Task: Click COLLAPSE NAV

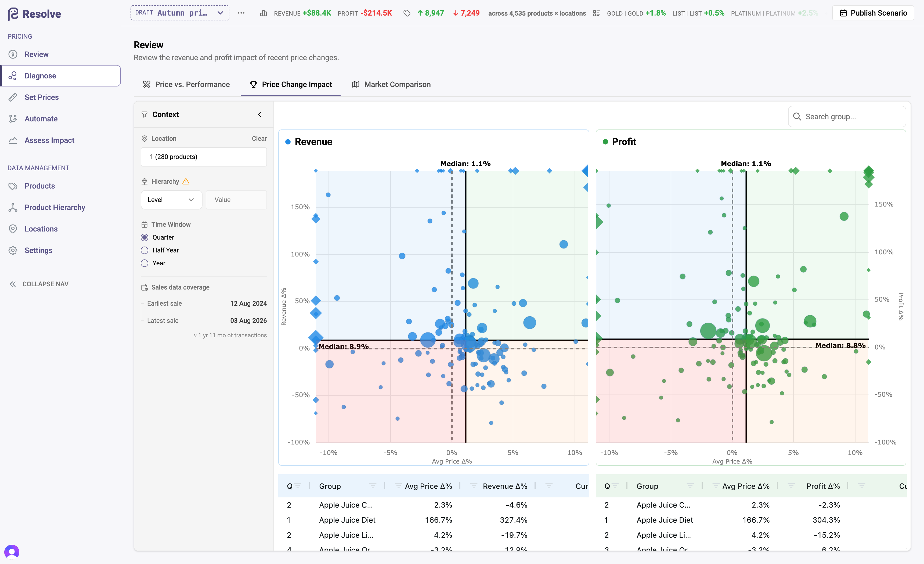Action: (x=39, y=284)
